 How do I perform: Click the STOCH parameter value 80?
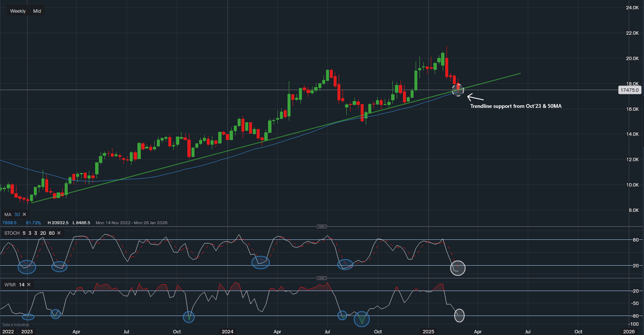pos(52,233)
